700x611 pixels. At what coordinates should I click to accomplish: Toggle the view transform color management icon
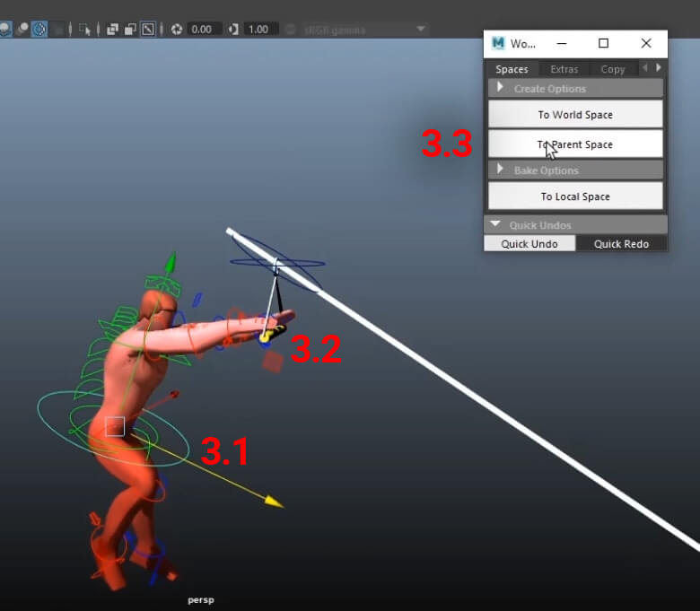pyautogui.click(x=291, y=29)
